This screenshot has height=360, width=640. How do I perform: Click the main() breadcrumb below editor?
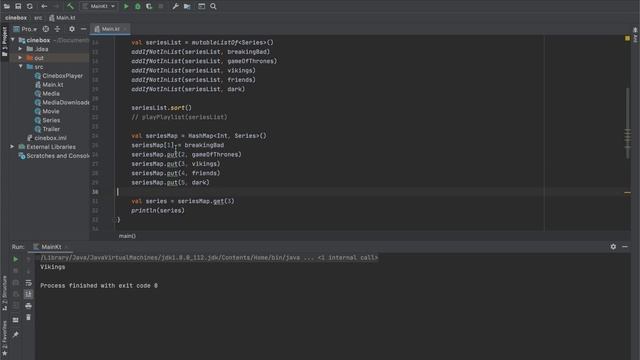tap(127, 236)
